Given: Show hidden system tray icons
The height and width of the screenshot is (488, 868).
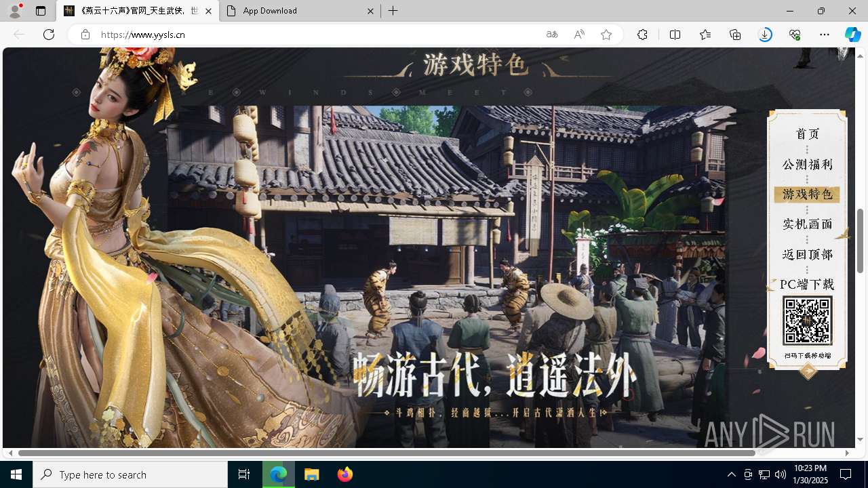Looking at the screenshot, I should 731,474.
